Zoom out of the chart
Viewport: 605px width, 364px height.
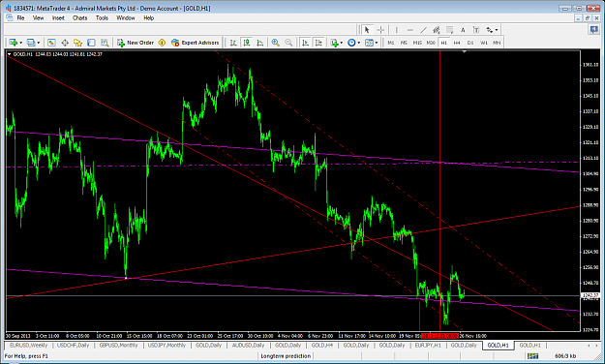click(288, 43)
